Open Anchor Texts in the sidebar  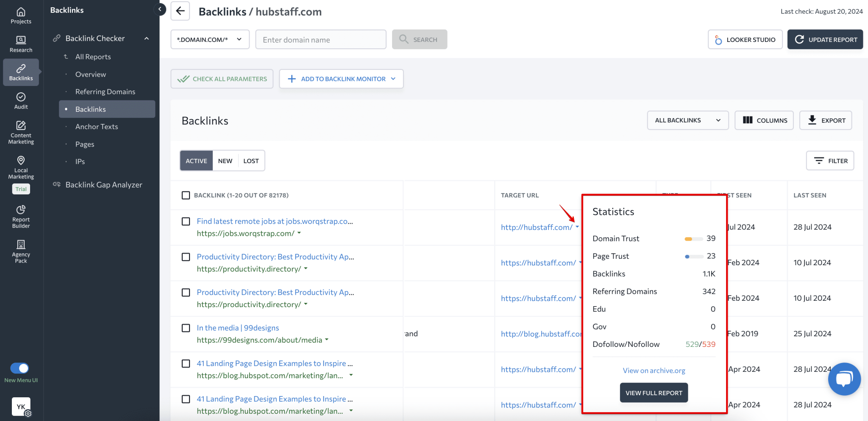pyautogui.click(x=97, y=127)
